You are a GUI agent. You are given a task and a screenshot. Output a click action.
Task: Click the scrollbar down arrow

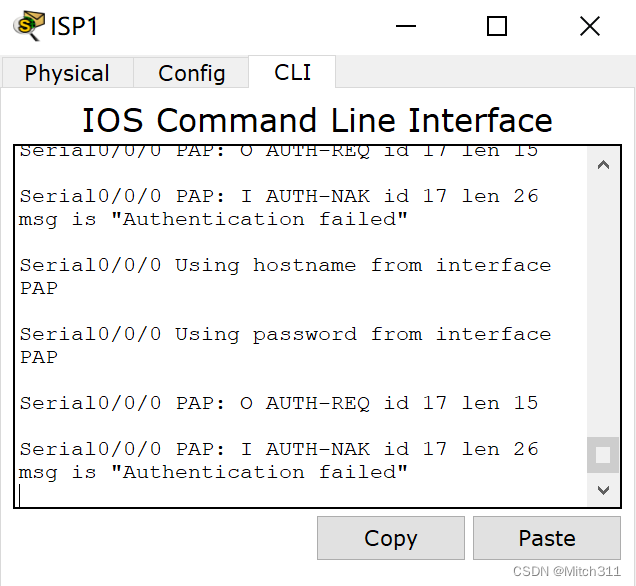603,490
